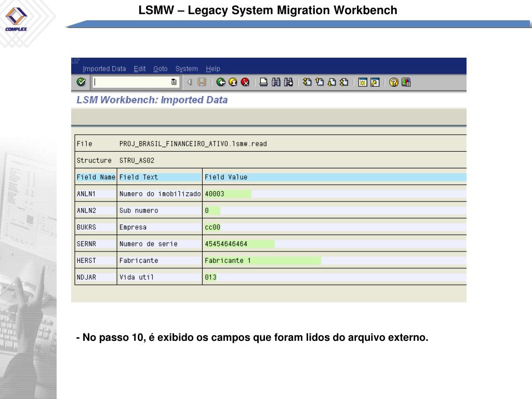Click the window menu icon above Imported Data
Viewport: 532px width, 399px height.
[x=76, y=61]
